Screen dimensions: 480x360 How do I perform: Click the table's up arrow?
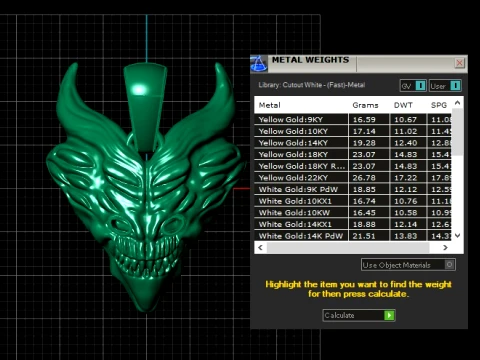[458, 103]
